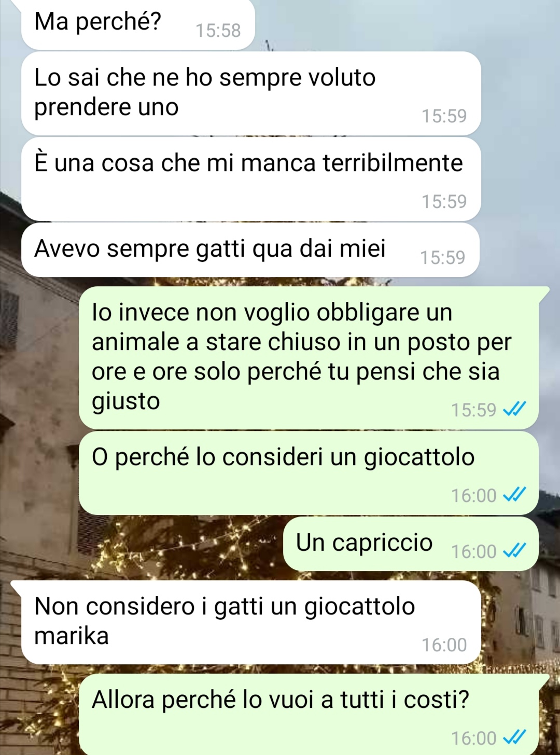Tap the 'È una cosa che mi manca terribilmente' bubble

pos(251,179)
